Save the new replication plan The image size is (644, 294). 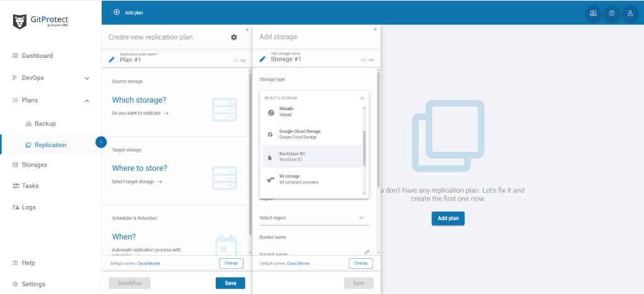[x=230, y=283]
